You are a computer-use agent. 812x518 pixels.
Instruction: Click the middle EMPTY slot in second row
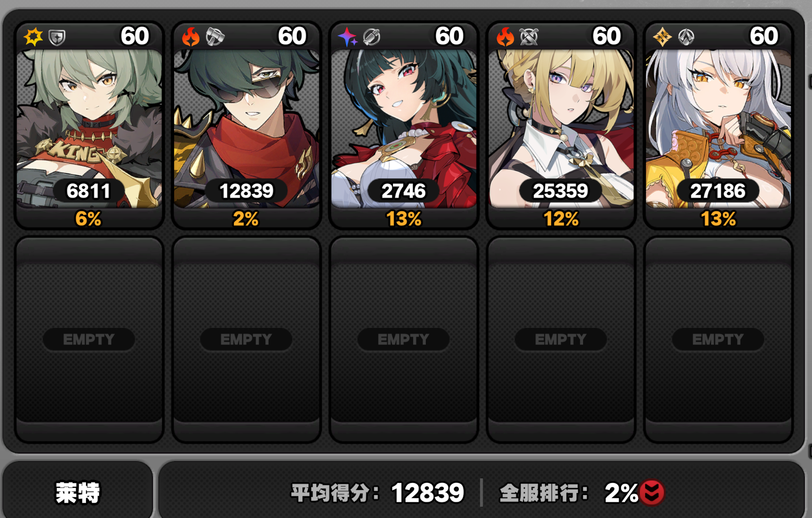[403, 340]
